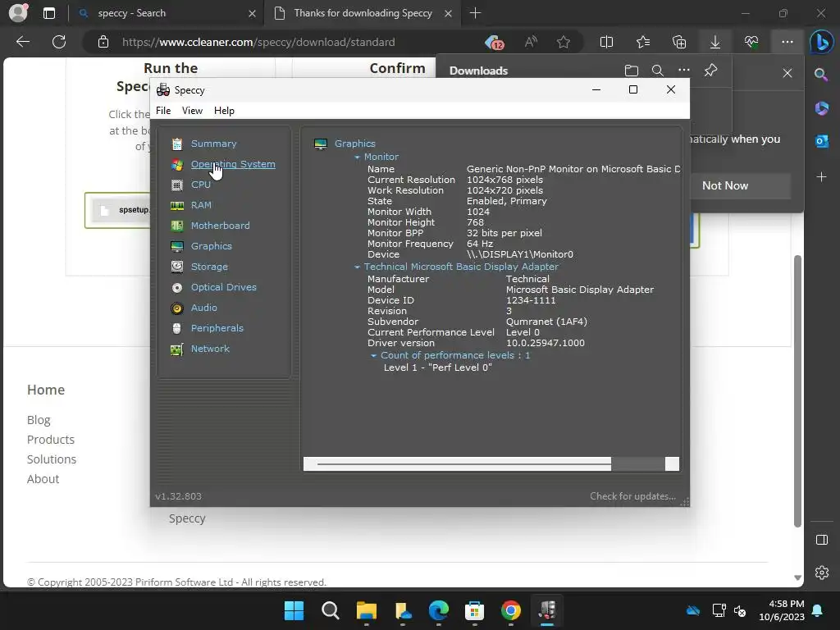Open the Windows Start menu
Screen dimensions: 840x630
tap(294, 610)
